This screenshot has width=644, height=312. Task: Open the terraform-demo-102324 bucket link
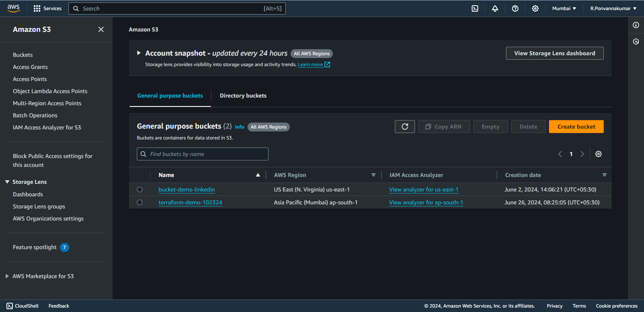[x=190, y=202]
